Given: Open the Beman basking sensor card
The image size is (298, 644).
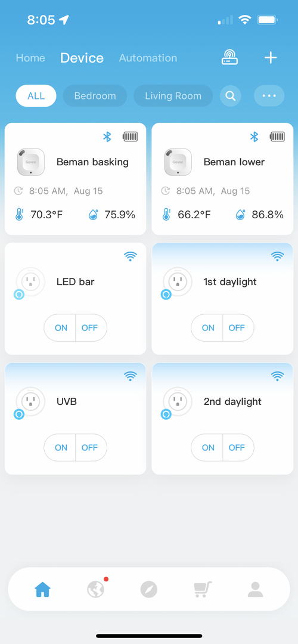Looking at the screenshot, I should [x=76, y=179].
